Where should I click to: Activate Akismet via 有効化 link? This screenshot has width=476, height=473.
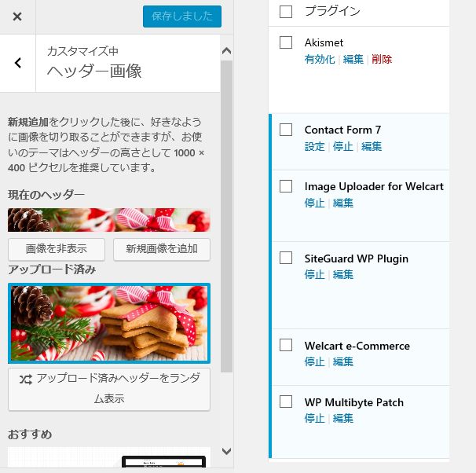[x=320, y=59]
